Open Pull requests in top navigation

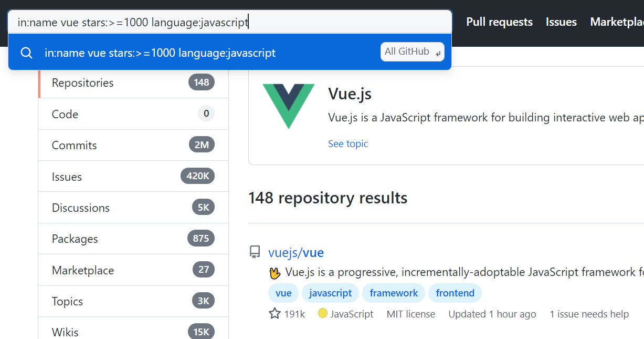pyautogui.click(x=499, y=22)
